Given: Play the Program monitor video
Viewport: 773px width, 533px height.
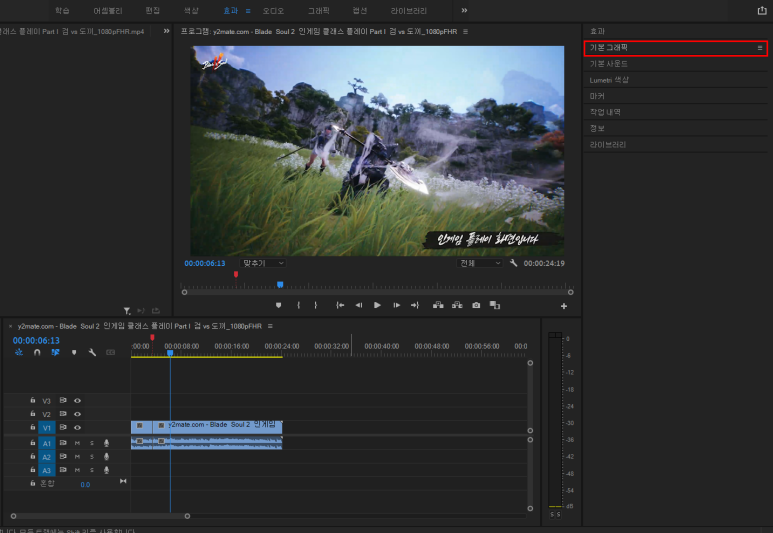Looking at the screenshot, I should 377,305.
